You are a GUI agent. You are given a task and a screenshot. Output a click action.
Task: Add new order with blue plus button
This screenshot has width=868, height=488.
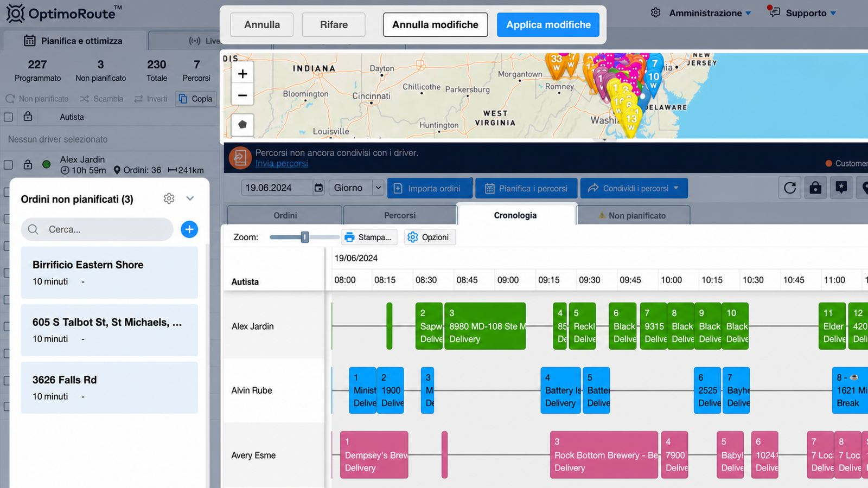point(189,229)
